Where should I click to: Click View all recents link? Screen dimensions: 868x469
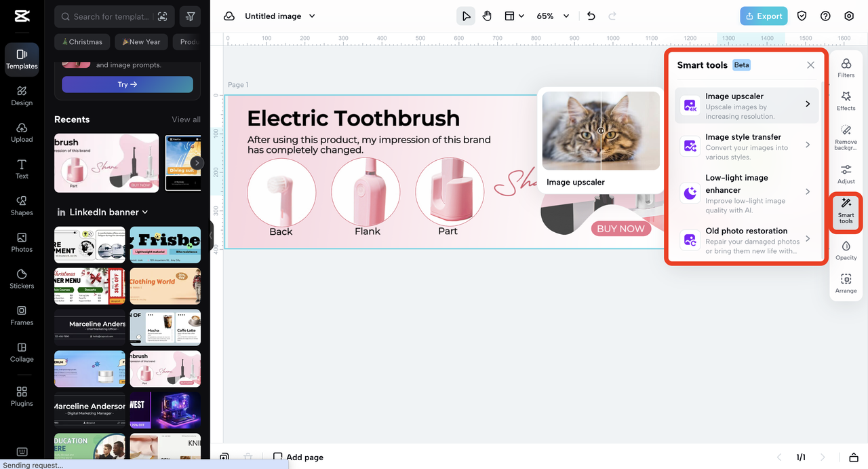coord(186,119)
